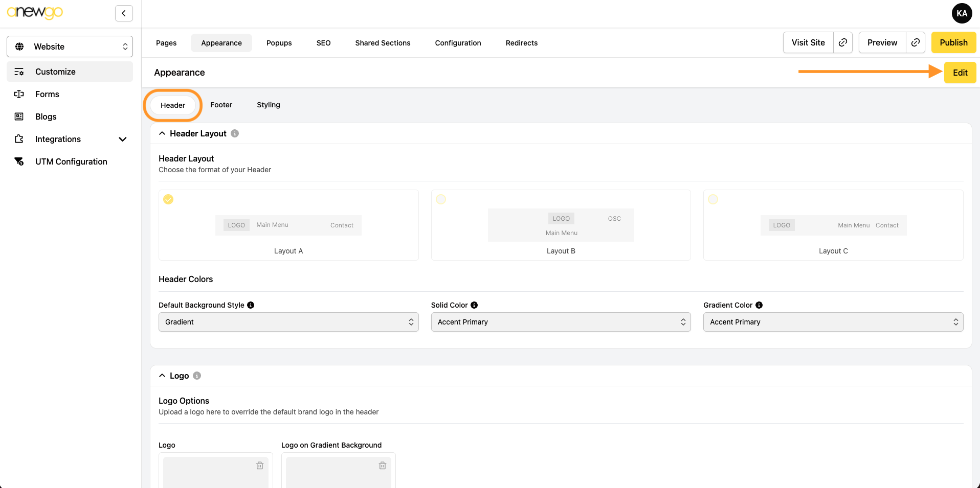Open the Default Background Style dropdown

point(288,322)
